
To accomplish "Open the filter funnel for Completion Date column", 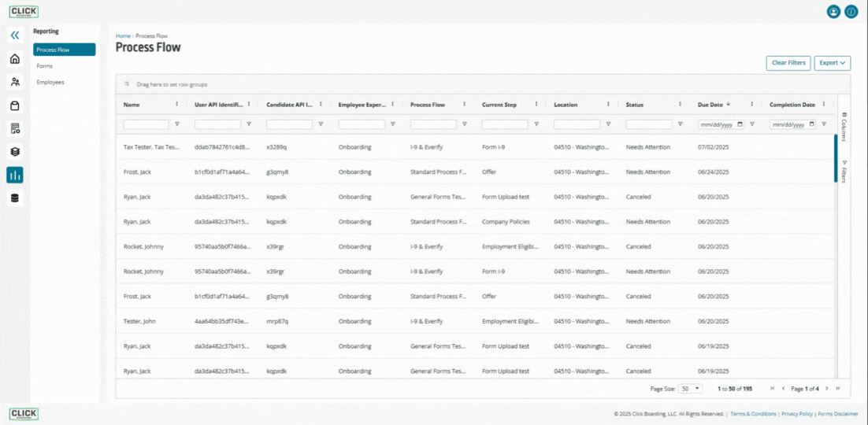I will [x=824, y=124].
